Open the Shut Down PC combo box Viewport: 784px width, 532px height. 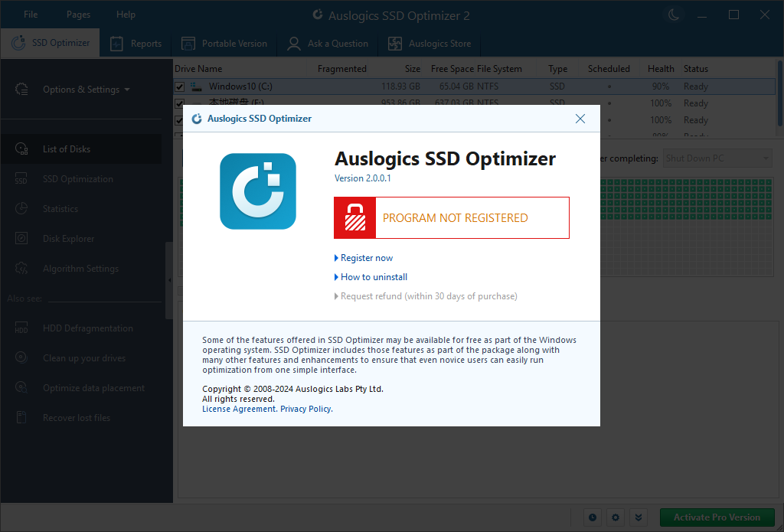tap(717, 158)
